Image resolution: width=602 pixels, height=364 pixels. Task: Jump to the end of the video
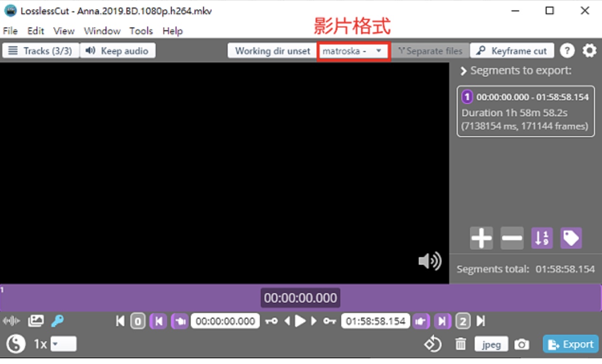pyautogui.click(x=481, y=321)
